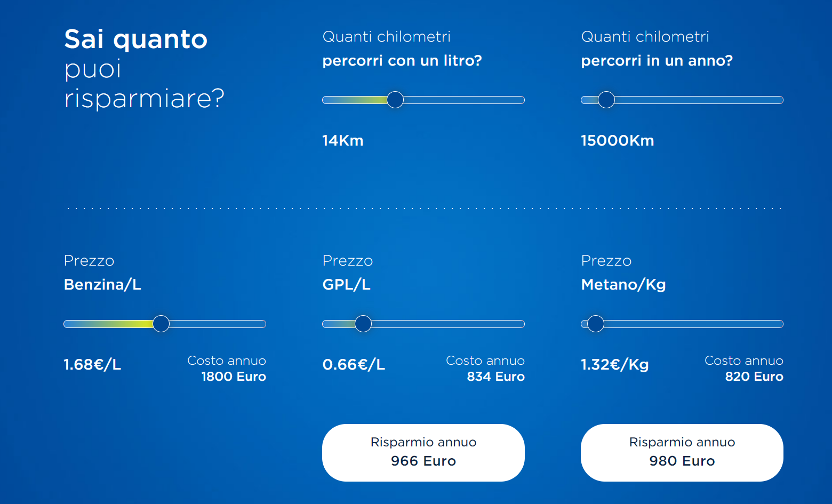Click the empty end of the kilometers per litre track
Viewport: 832px width, 504px height.
click(x=464, y=100)
